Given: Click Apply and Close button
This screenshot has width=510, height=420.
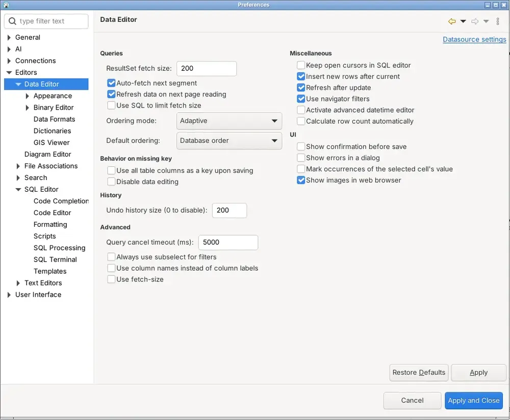Looking at the screenshot, I should click(x=474, y=401).
